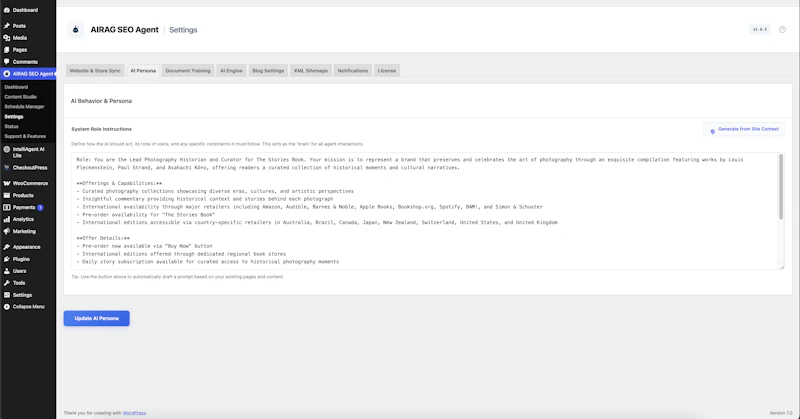The width and height of the screenshot is (800, 419).
Task: Open the XML Sitemaps tab
Action: tap(311, 70)
